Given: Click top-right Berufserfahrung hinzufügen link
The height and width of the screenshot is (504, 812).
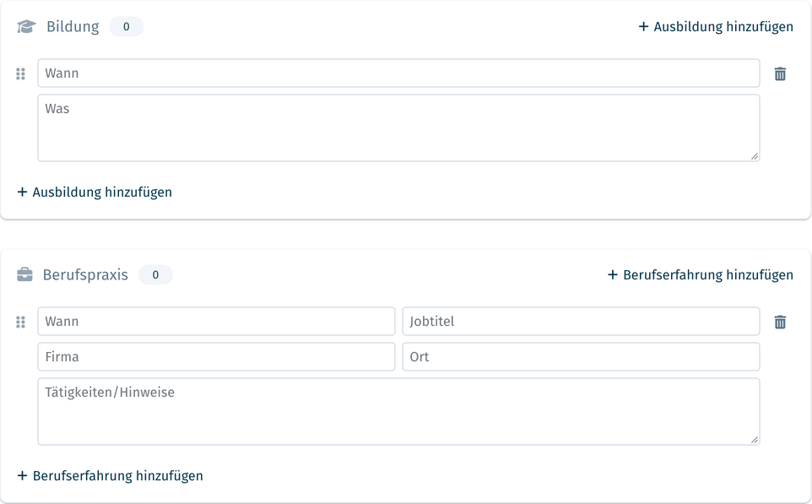Looking at the screenshot, I should point(700,274).
